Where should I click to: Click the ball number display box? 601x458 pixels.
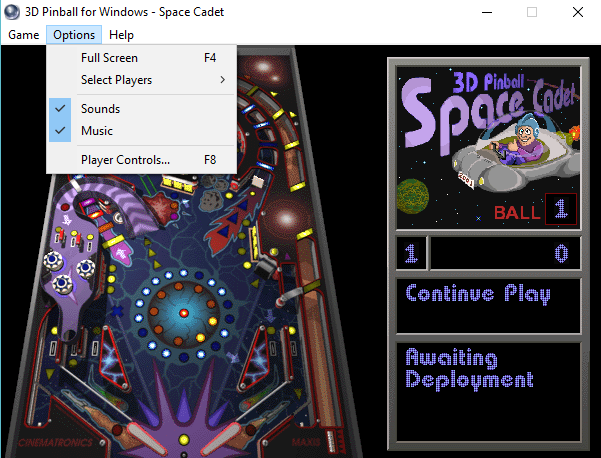[x=561, y=210]
